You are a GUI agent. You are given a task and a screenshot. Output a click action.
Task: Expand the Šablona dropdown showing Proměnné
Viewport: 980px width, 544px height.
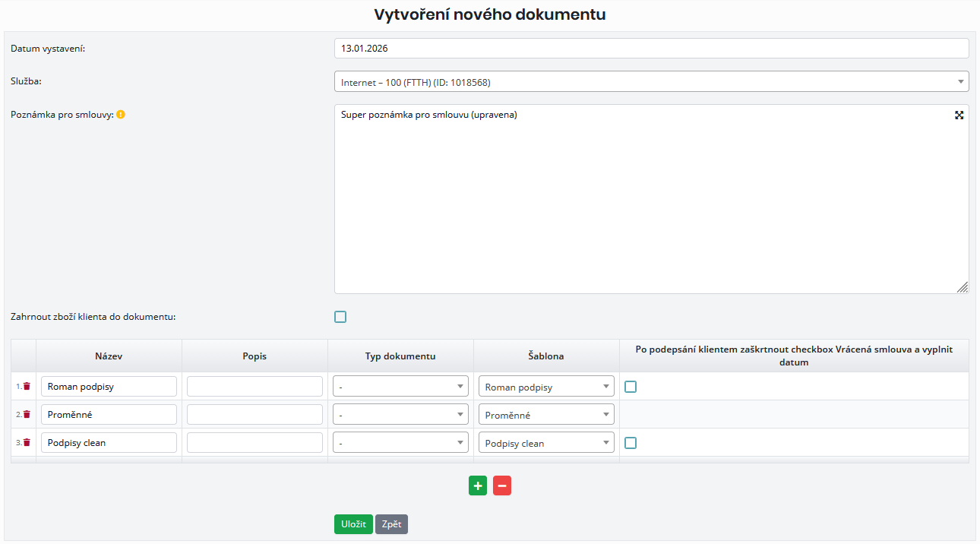pyautogui.click(x=546, y=415)
